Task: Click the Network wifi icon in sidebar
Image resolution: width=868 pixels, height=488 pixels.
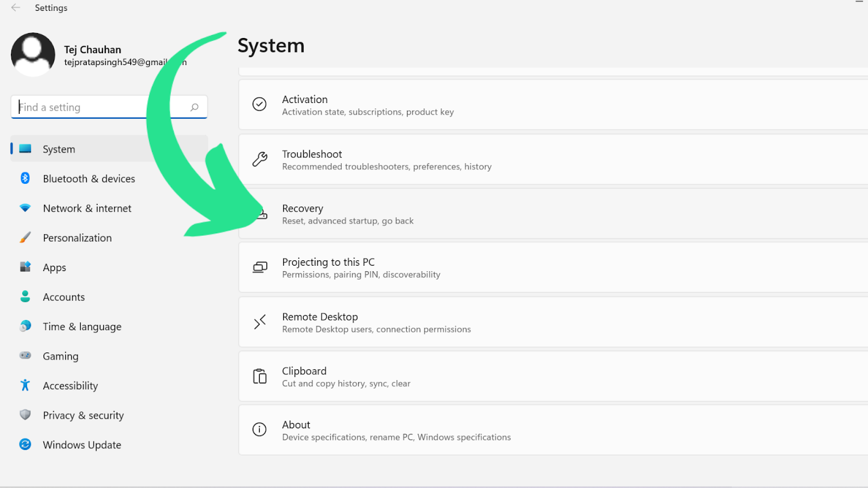Action: click(x=25, y=208)
